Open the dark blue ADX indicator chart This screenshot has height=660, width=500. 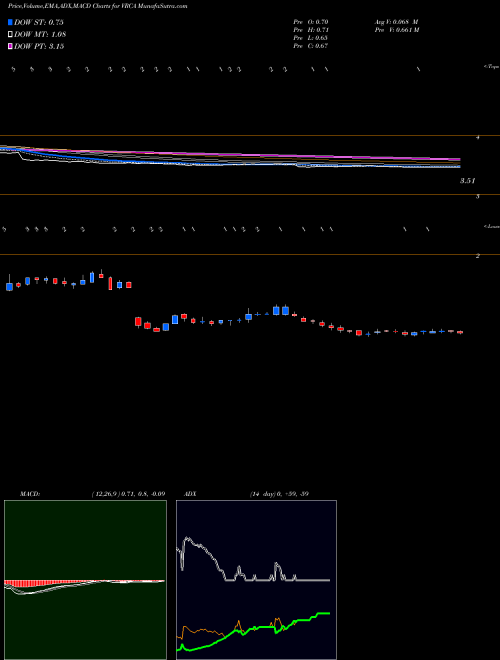tap(256, 580)
